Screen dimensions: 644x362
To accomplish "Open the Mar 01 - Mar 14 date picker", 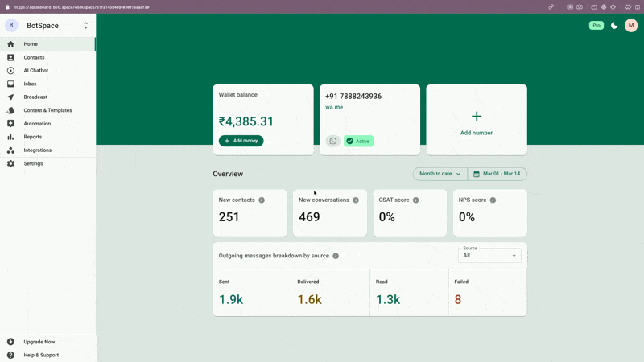I will coord(497,174).
